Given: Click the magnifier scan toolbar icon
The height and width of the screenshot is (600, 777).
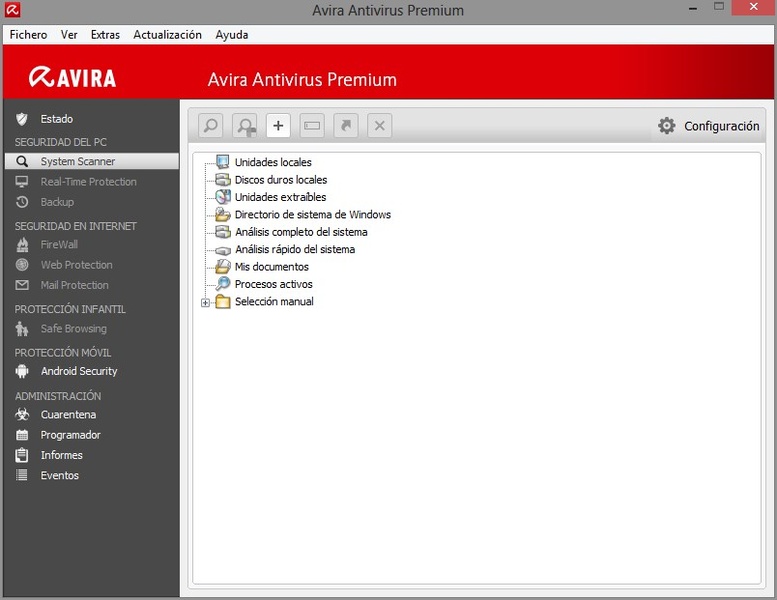Looking at the screenshot, I should (211, 125).
